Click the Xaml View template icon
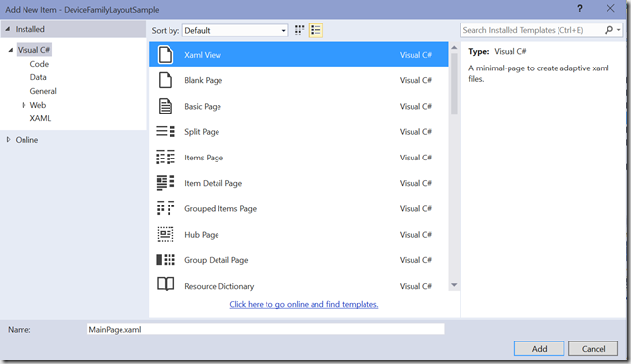 [x=166, y=54]
